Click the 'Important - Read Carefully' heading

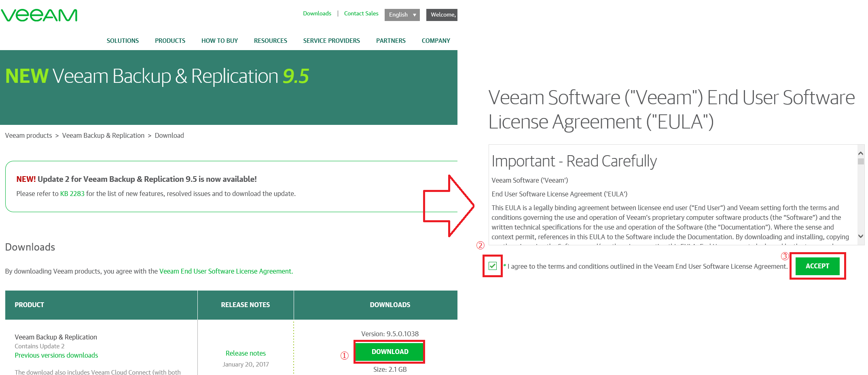pos(574,161)
